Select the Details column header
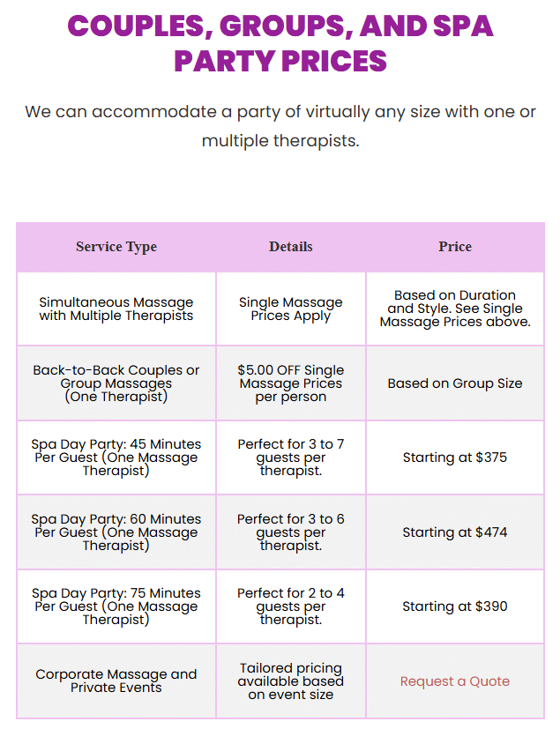560x729 pixels. pos(291,247)
